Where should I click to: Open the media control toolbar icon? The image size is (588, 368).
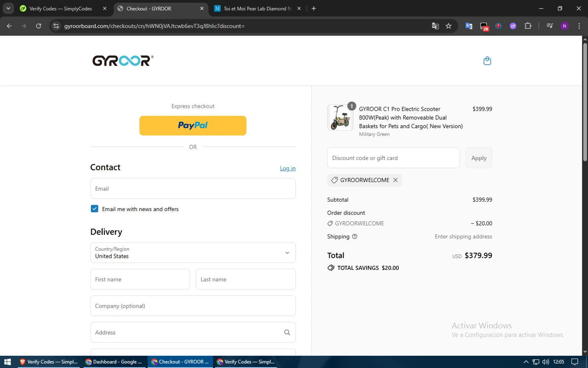point(550,26)
